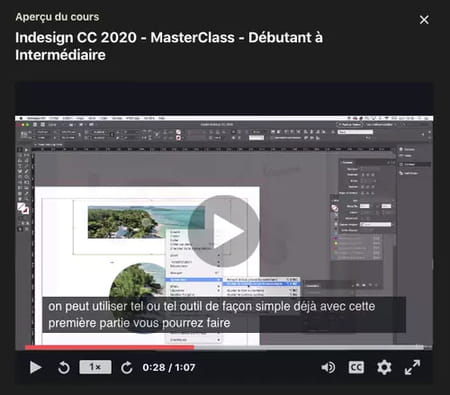Toggle closed captions with the CC button
This screenshot has width=450, height=395.
tap(356, 367)
